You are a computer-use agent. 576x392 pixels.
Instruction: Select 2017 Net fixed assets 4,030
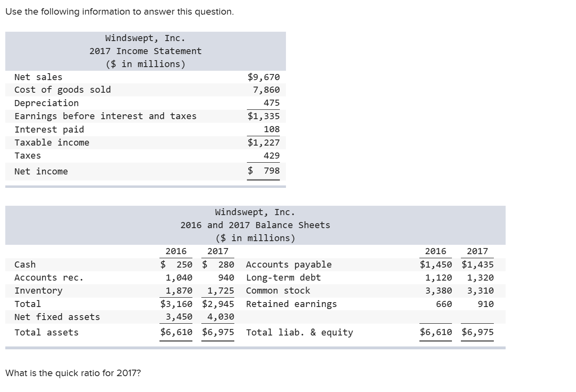coord(221,317)
